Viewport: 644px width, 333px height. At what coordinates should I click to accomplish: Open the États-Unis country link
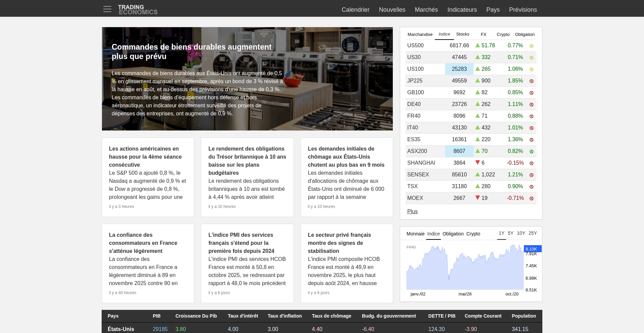click(x=121, y=329)
